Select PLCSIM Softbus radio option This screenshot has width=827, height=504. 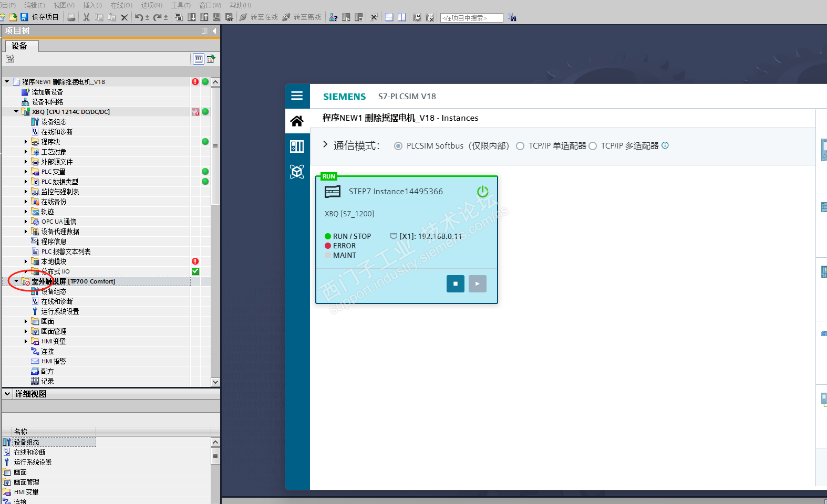tap(398, 146)
